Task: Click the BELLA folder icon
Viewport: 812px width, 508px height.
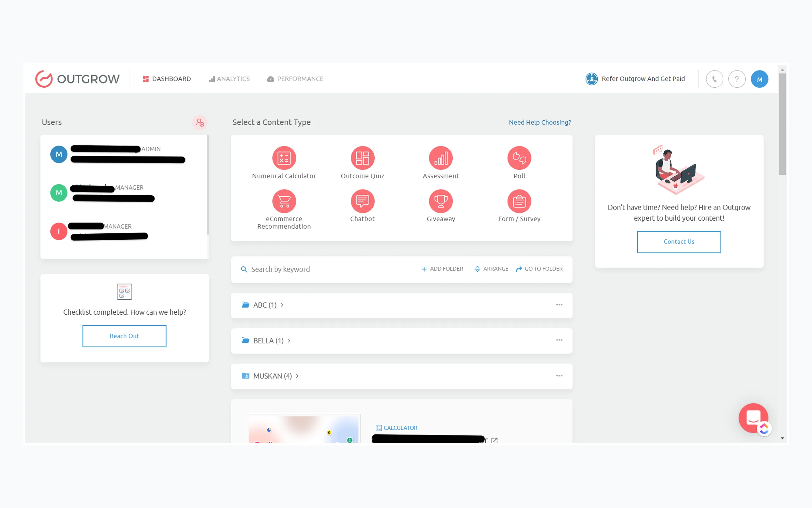Action: (246, 340)
